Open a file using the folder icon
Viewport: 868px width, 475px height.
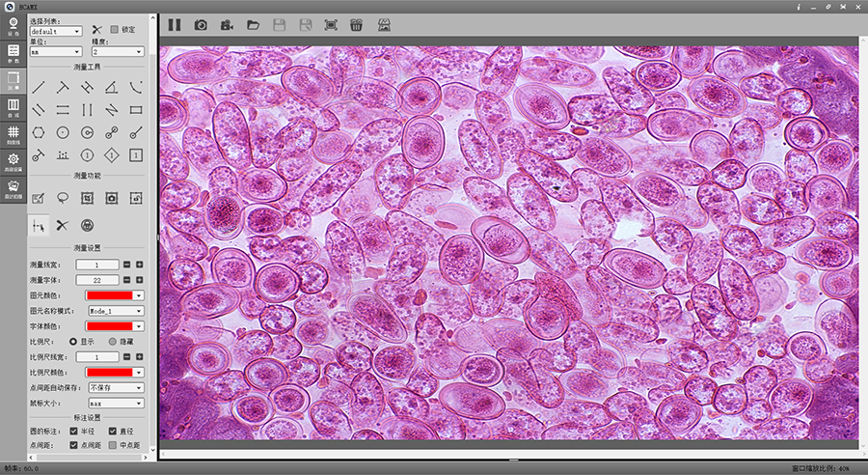coord(253,25)
